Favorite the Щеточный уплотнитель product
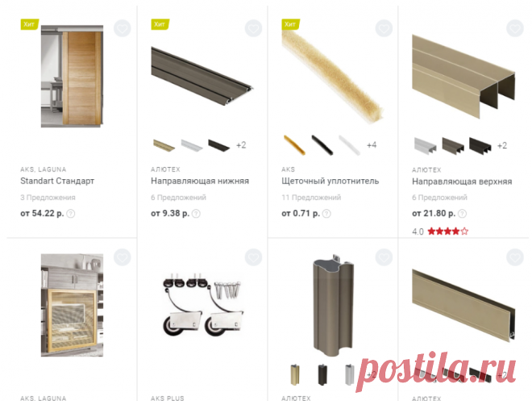 384,28
